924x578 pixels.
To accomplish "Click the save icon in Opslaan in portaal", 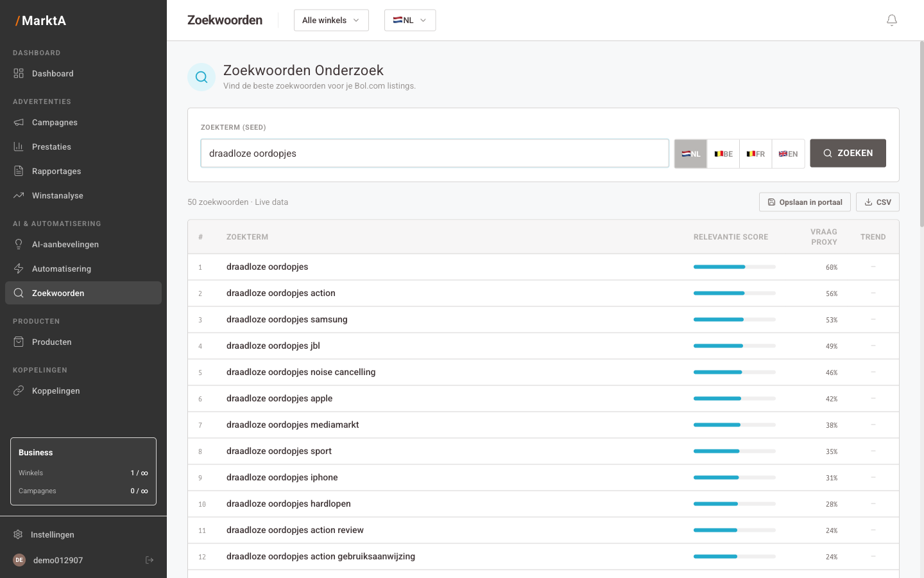I will 771,202.
